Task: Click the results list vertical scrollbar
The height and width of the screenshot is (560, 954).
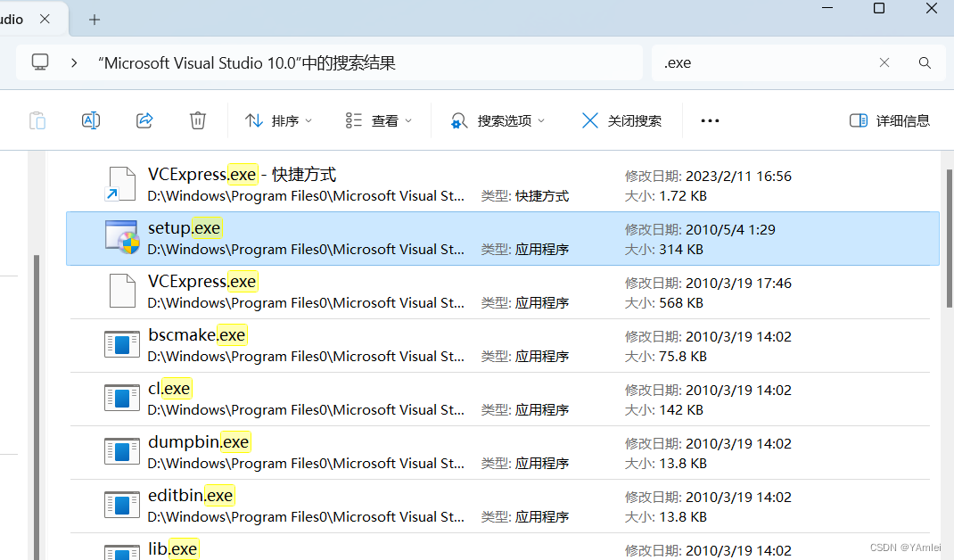Action: 950,239
